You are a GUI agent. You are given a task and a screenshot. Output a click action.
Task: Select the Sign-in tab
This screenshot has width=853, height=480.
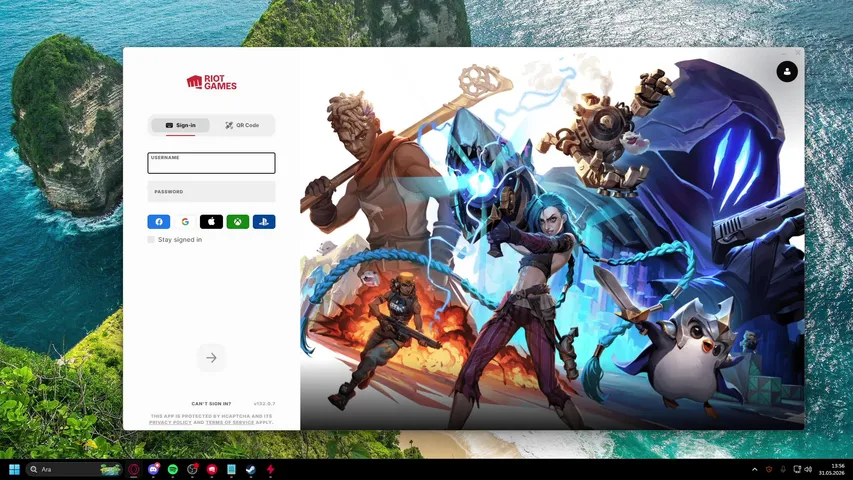(x=181, y=125)
